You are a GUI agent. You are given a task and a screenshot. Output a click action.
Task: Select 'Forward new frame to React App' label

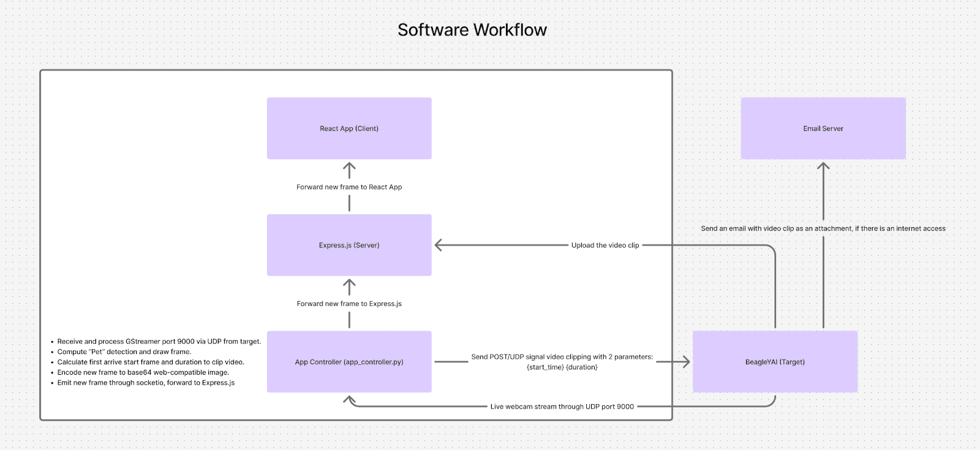tap(349, 187)
